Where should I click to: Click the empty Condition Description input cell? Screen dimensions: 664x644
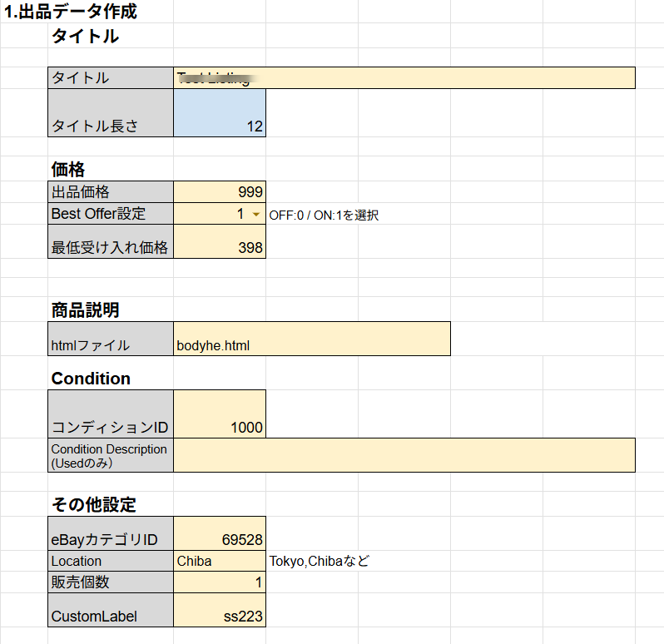tap(404, 455)
